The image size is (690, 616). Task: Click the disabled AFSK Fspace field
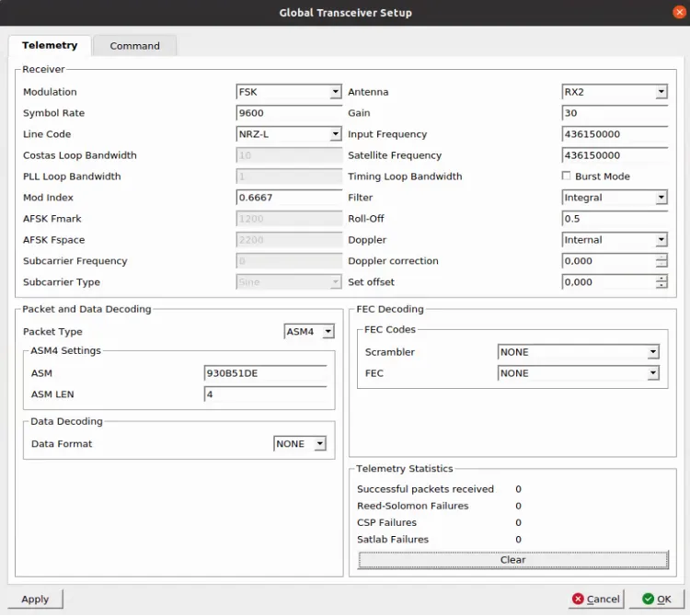(x=289, y=240)
